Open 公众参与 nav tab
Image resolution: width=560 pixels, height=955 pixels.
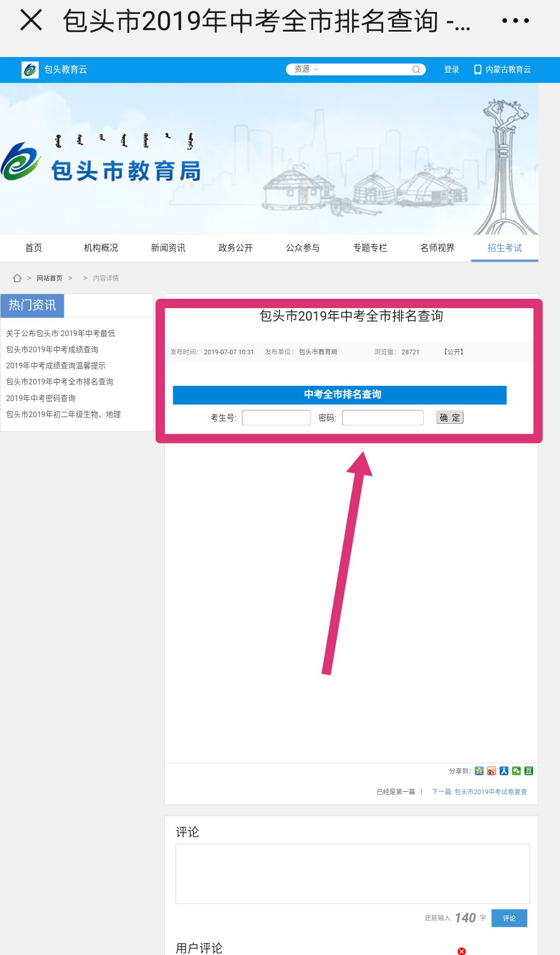[x=303, y=248]
